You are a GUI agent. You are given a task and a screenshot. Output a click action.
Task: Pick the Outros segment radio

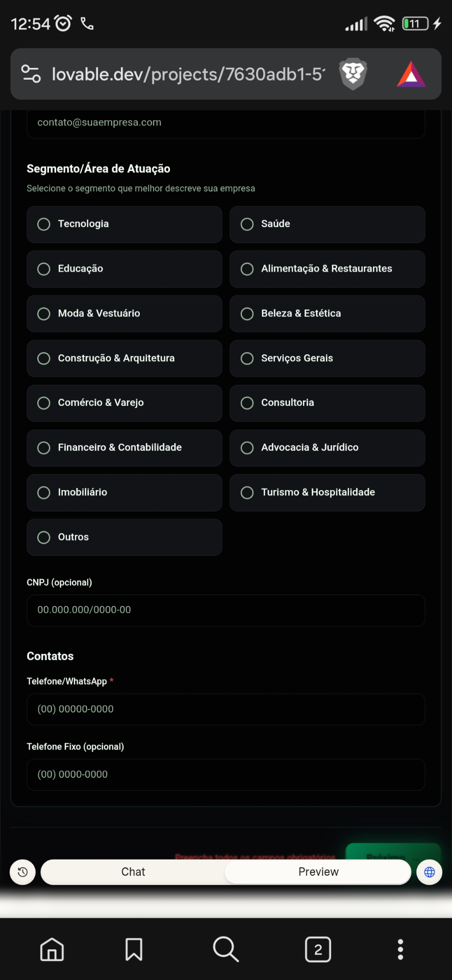pyautogui.click(x=124, y=537)
